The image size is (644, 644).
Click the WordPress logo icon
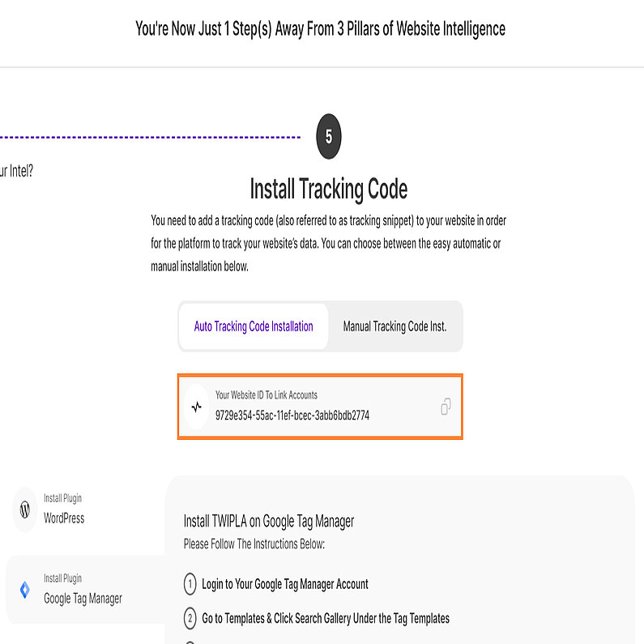pyautogui.click(x=25, y=510)
